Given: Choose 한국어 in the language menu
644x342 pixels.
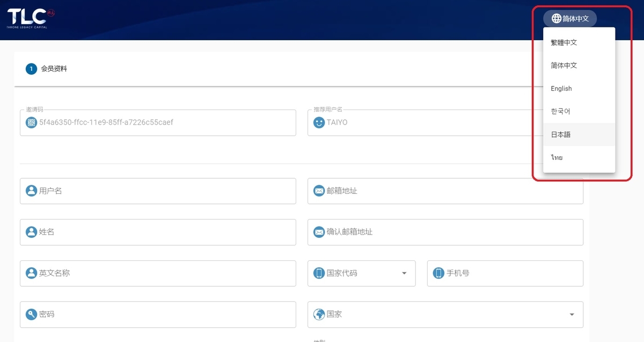Looking at the screenshot, I should (579, 112).
